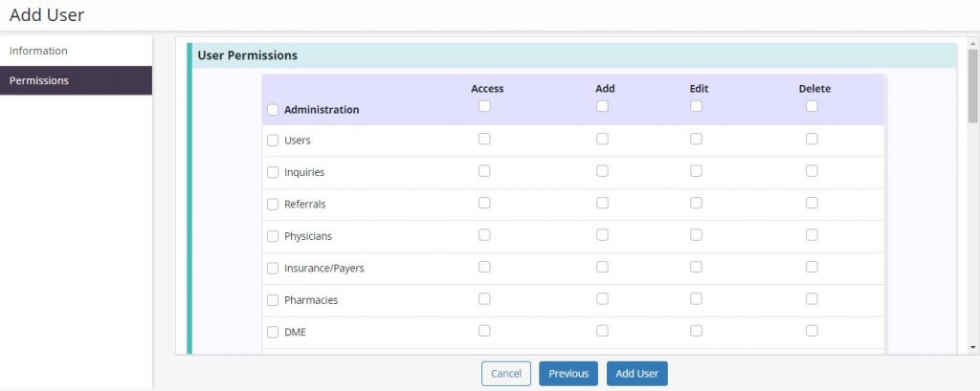Screen dimensions: 980x391
Task: Enable Edit permission for Physicians
Action: pyautogui.click(x=696, y=234)
